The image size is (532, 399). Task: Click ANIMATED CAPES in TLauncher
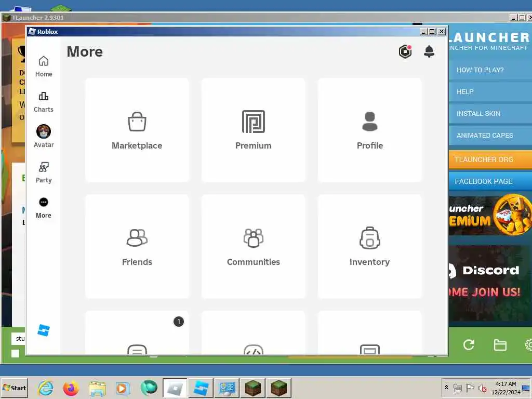tap(490, 135)
